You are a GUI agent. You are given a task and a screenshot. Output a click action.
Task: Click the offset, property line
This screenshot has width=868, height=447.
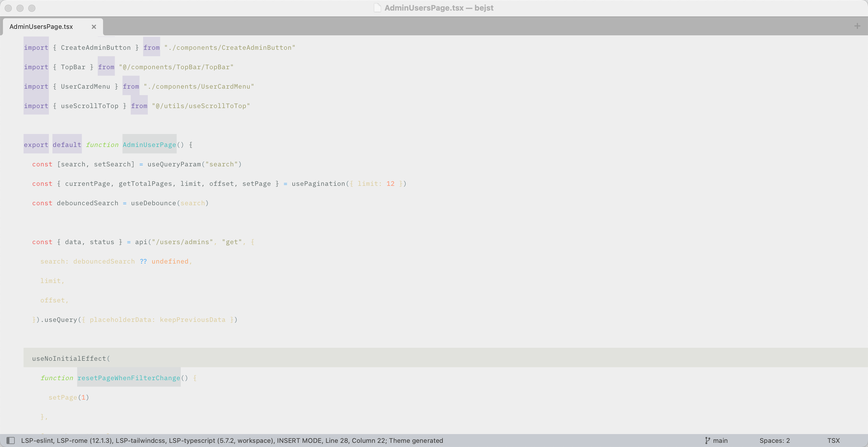(54, 300)
